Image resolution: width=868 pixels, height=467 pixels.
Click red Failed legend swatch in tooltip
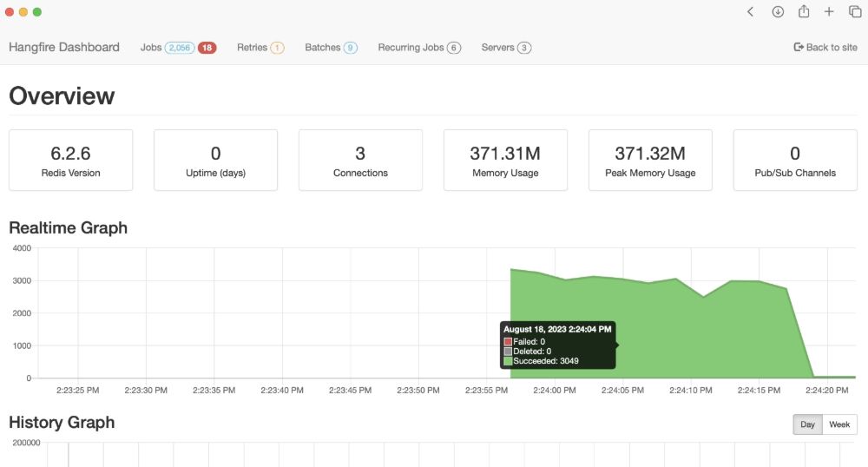[x=508, y=342]
